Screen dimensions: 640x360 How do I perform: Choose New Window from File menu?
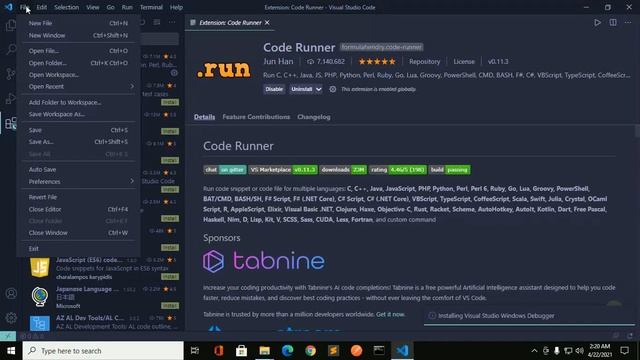point(78,36)
